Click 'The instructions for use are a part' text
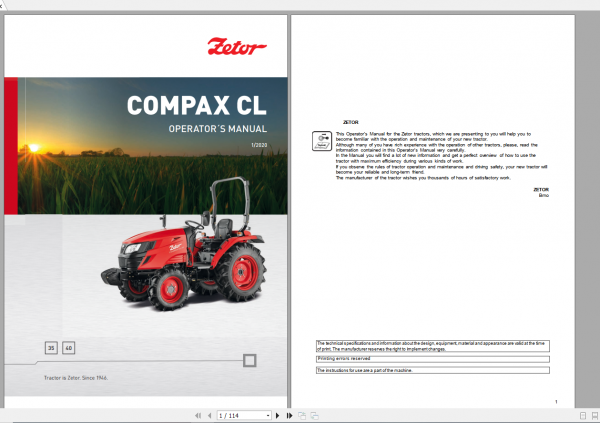Viewport: 600px width, 423px height. [x=365, y=370]
